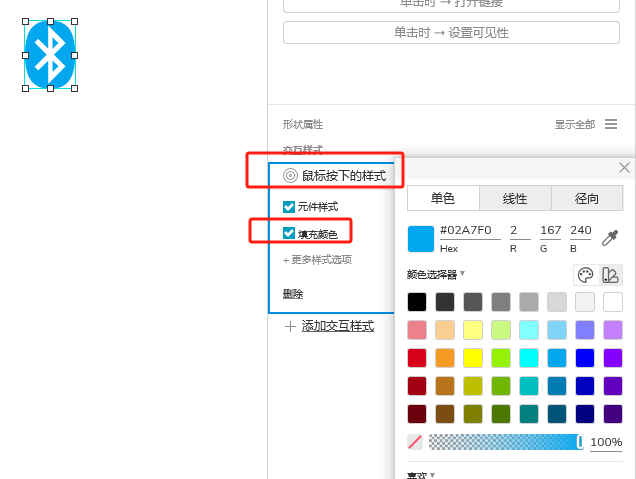The width and height of the screenshot is (636, 479).
Task: Pick the cyan color swatch
Action: click(x=529, y=358)
